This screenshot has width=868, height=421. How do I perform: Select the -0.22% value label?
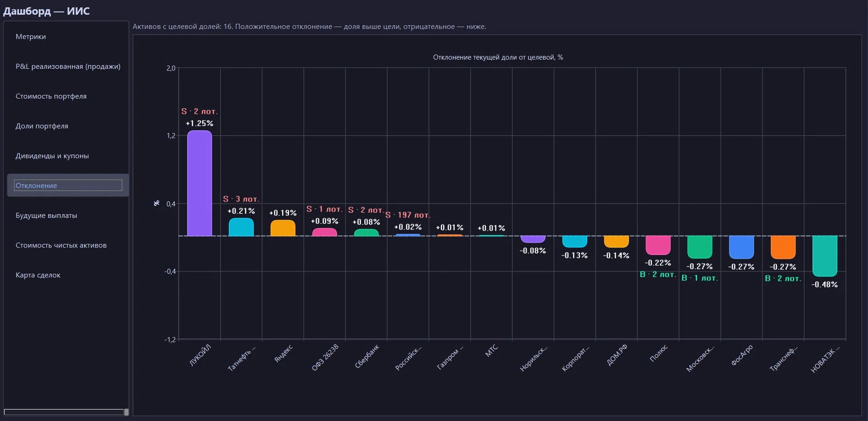[x=658, y=263]
